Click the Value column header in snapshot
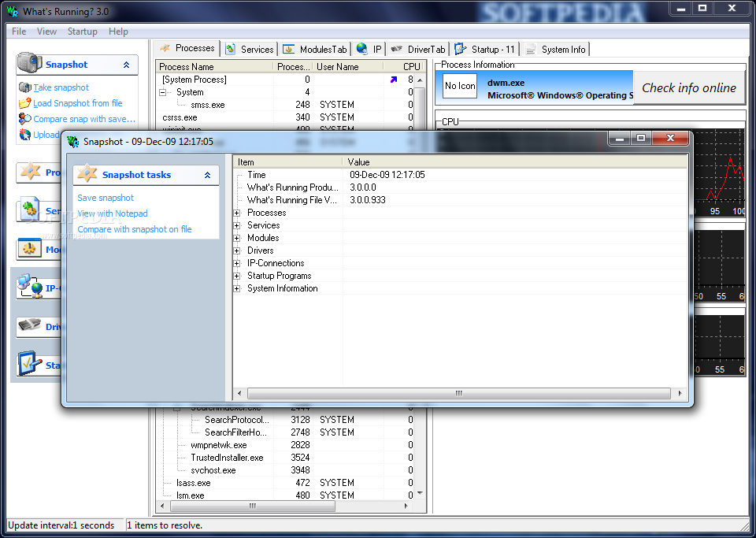The width and height of the screenshot is (756, 538). point(515,162)
